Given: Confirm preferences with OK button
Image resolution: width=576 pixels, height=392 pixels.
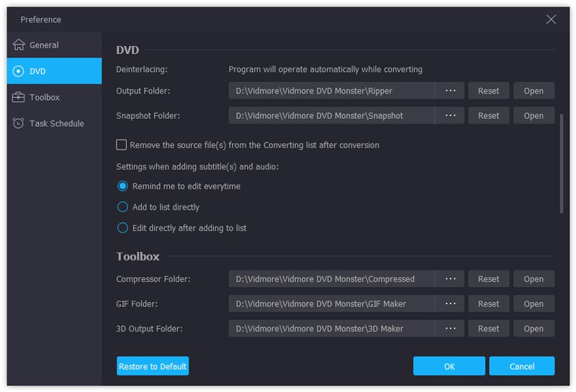Looking at the screenshot, I should (x=449, y=366).
